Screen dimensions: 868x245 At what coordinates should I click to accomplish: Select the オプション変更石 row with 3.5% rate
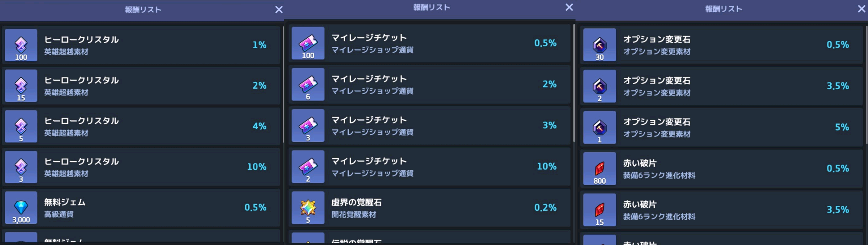point(721,86)
